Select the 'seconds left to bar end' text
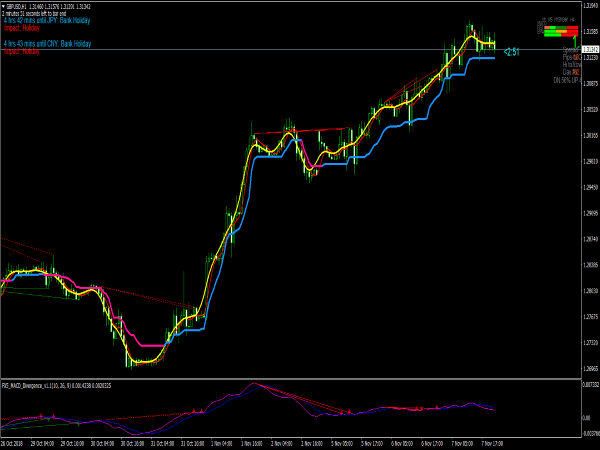This screenshot has width=600, height=450. pyautogui.click(x=46, y=13)
